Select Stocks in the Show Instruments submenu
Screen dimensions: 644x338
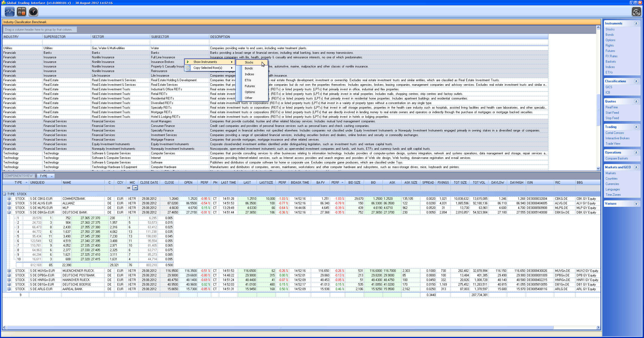click(x=249, y=62)
